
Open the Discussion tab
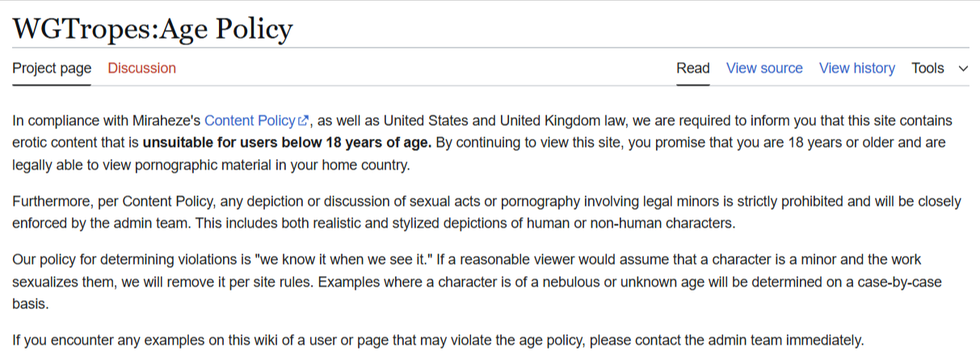point(141,69)
